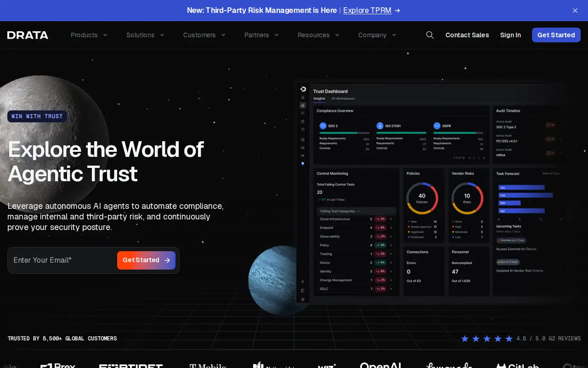Expand the Customers navigation menu
This screenshot has width=588, height=368.
pyautogui.click(x=204, y=35)
